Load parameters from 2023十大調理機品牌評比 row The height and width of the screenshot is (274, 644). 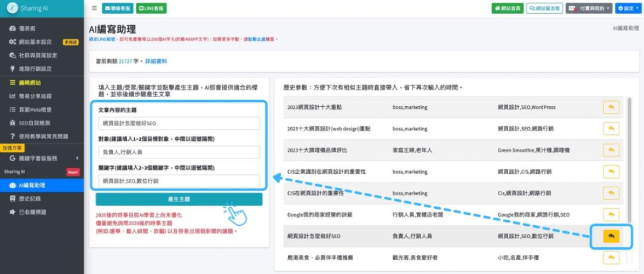click(x=611, y=150)
